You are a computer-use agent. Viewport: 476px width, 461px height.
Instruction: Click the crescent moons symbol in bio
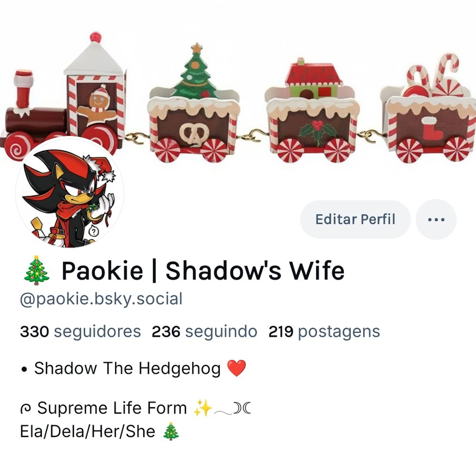pos(242,408)
